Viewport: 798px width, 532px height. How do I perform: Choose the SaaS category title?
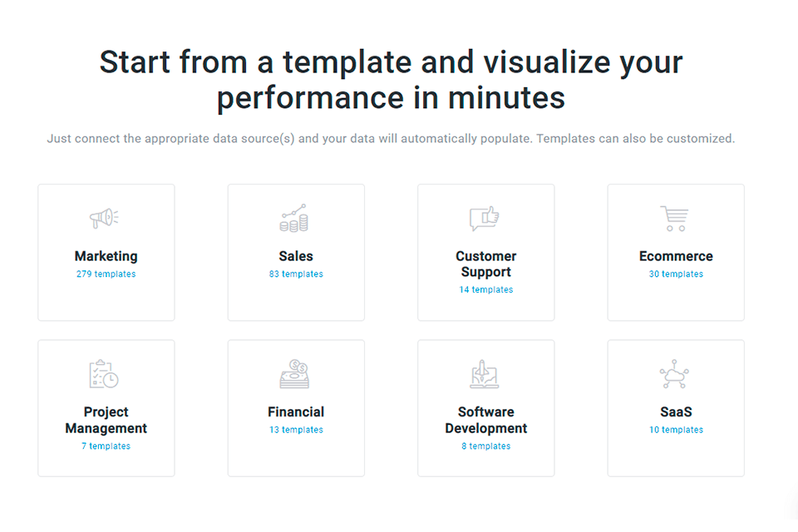pos(676,411)
